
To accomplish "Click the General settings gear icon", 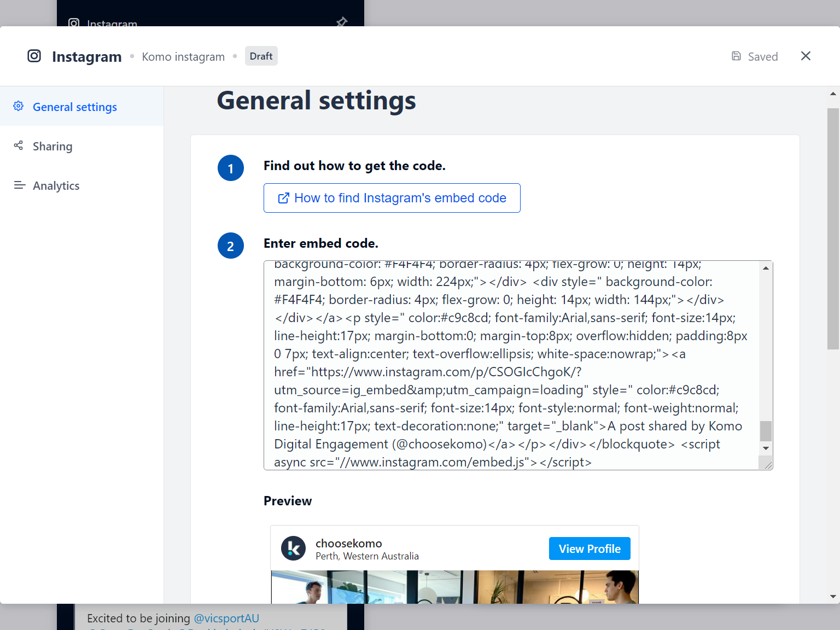I will pos(19,106).
